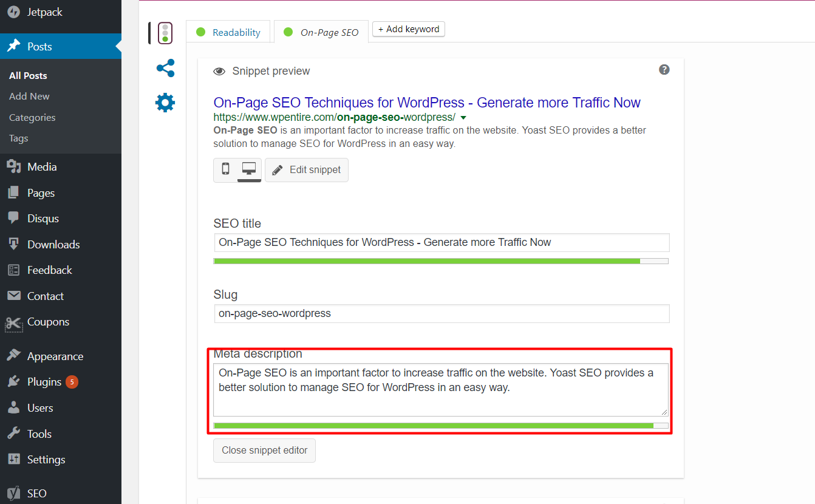Click the green snippet URL text

point(335,117)
